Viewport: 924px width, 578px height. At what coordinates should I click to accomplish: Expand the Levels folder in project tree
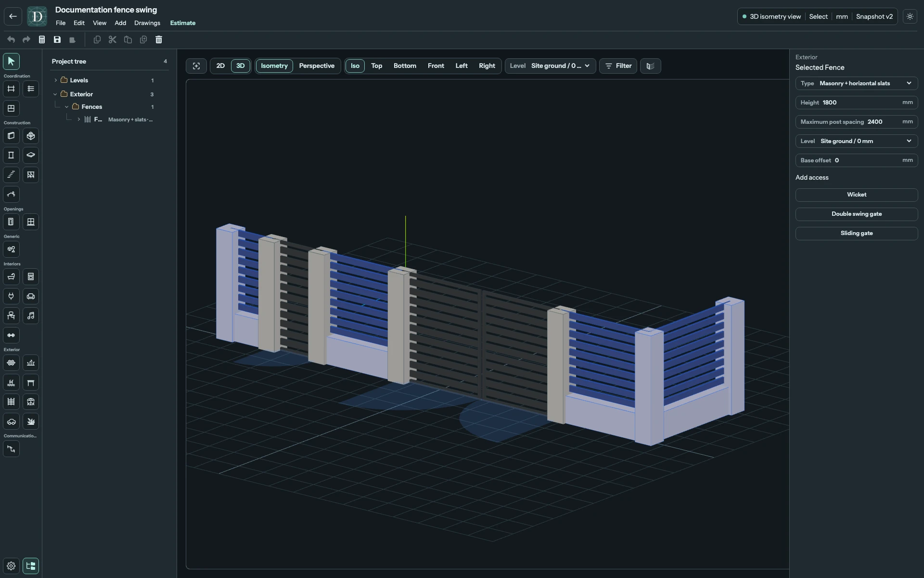click(56, 80)
